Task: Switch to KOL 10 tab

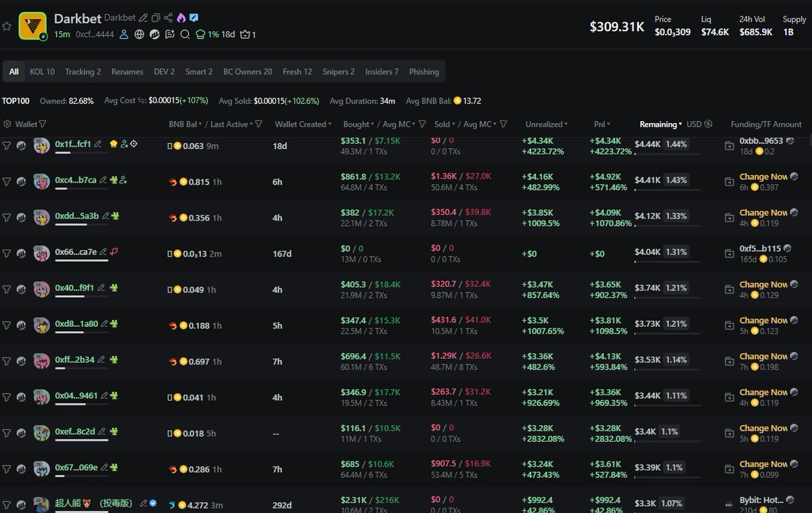Action: (x=42, y=72)
